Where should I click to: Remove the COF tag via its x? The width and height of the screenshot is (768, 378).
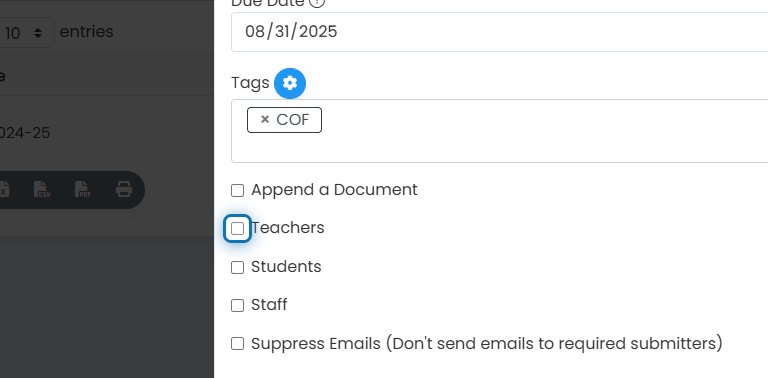(x=265, y=119)
